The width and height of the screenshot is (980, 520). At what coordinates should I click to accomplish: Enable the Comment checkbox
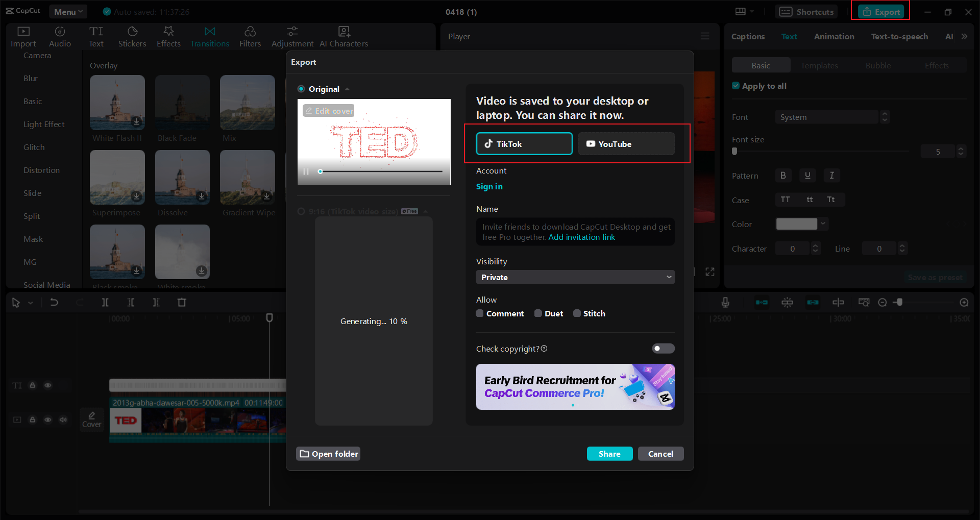click(480, 313)
